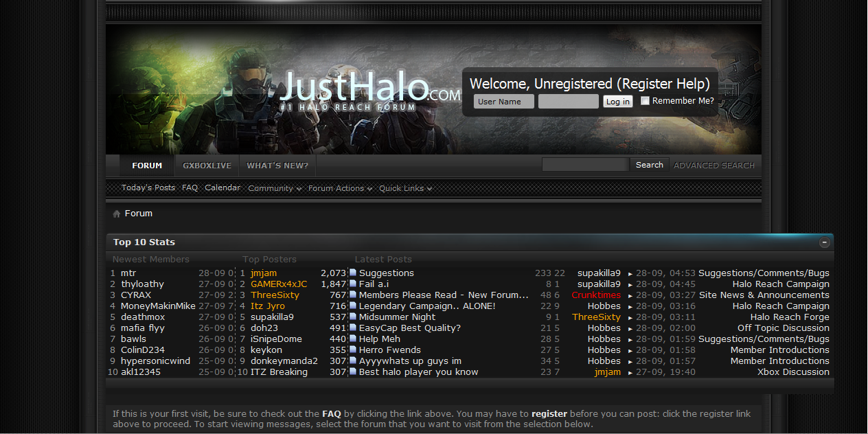The height and width of the screenshot is (434, 868).
Task: Click the JustHalo.com logo
Action: point(370,91)
